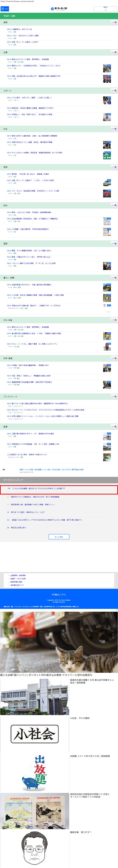Collapse the ▼国内・国際 section header
Viewport: 118px width, 868px height.
pyautogui.click(x=9, y=16)
